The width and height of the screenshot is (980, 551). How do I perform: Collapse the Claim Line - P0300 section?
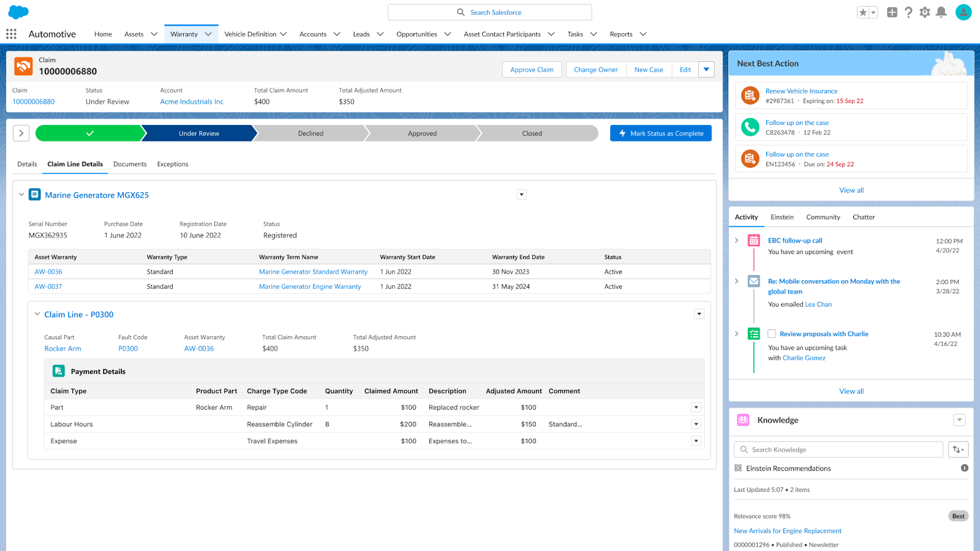(x=37, y=314)
